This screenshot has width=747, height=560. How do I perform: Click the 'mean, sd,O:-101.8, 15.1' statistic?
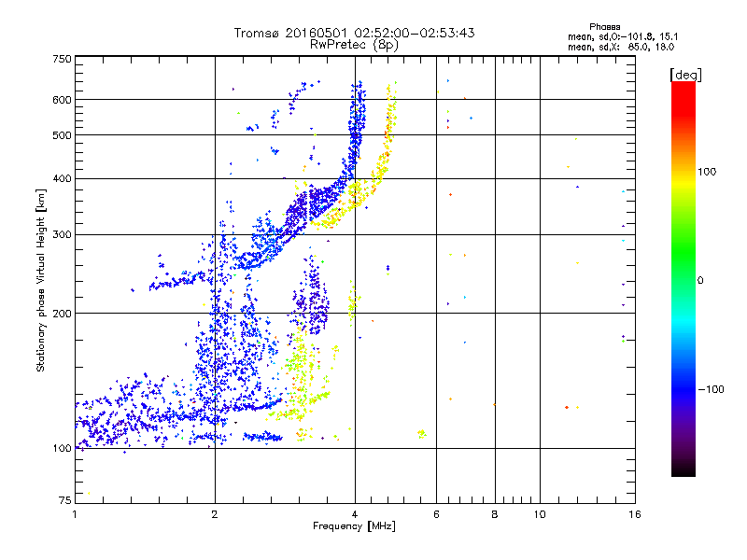(x=623, y=36)
